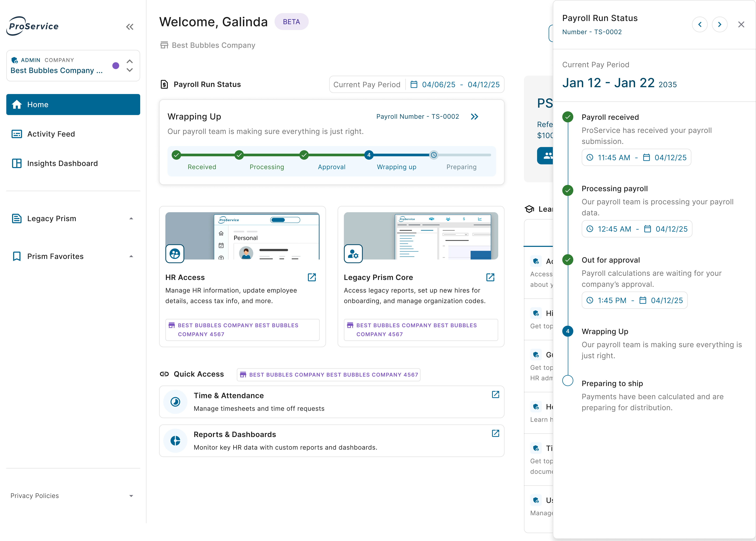Click the HR Access preview thumbnail
756x541 pixels.
coord(242,236)
